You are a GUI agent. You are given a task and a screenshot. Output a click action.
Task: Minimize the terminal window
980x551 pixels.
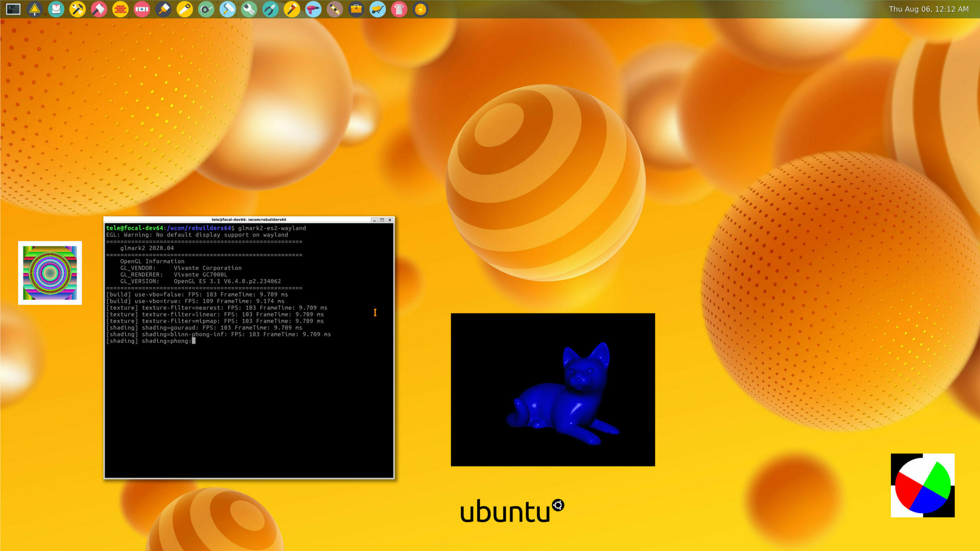374,220
